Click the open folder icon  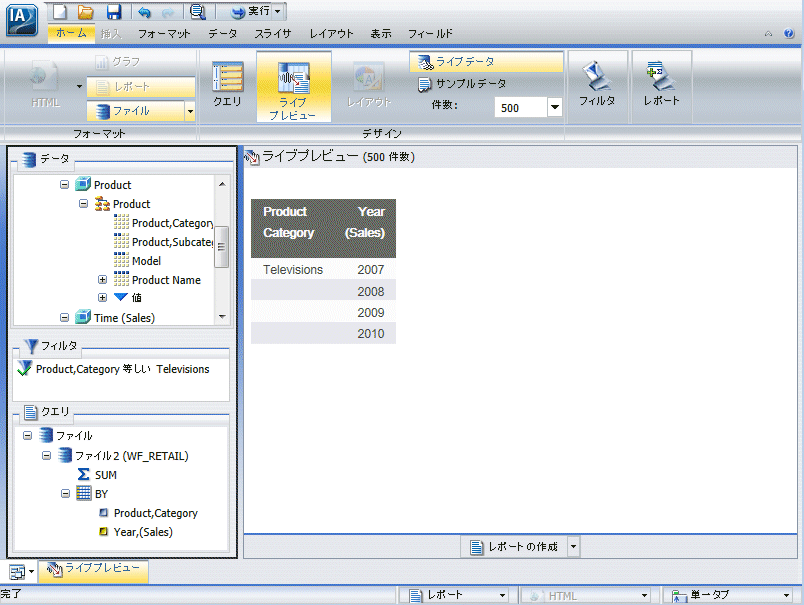click(x=85, y=11)
